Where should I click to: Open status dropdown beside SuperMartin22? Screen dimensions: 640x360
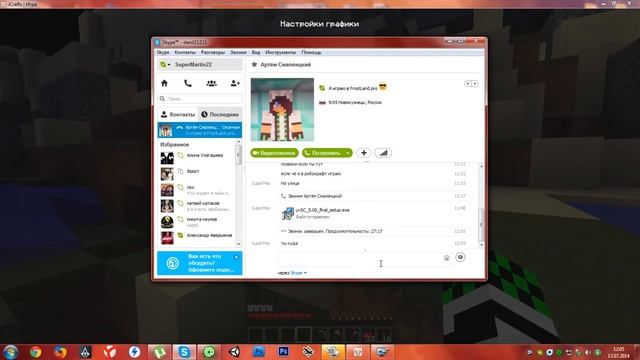point(165,65)
